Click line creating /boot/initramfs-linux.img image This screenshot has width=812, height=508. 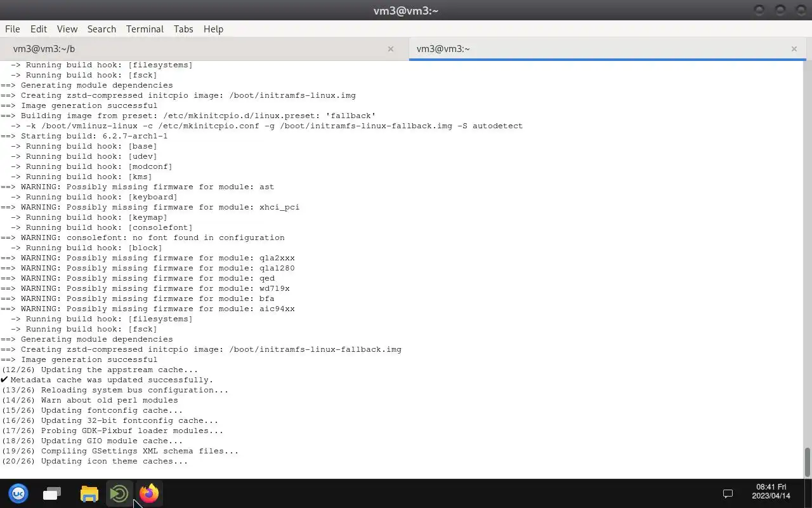tap(178, 95)
